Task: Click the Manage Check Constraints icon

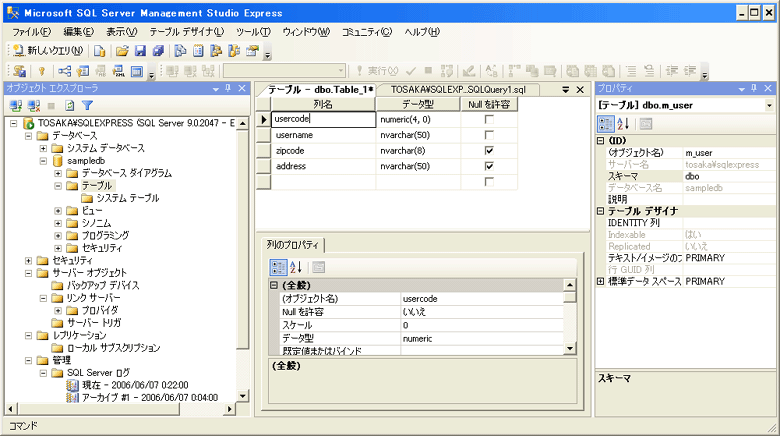Action: tap(136, 71)
